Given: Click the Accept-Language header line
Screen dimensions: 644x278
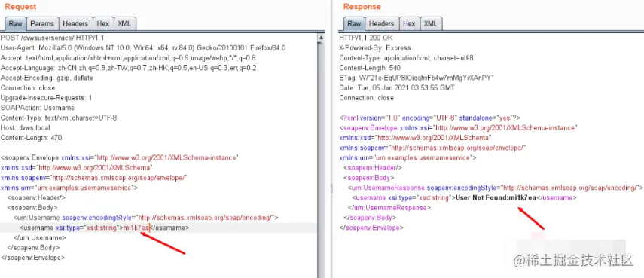Looking at the screenshot, I should (x=129, y=68).
